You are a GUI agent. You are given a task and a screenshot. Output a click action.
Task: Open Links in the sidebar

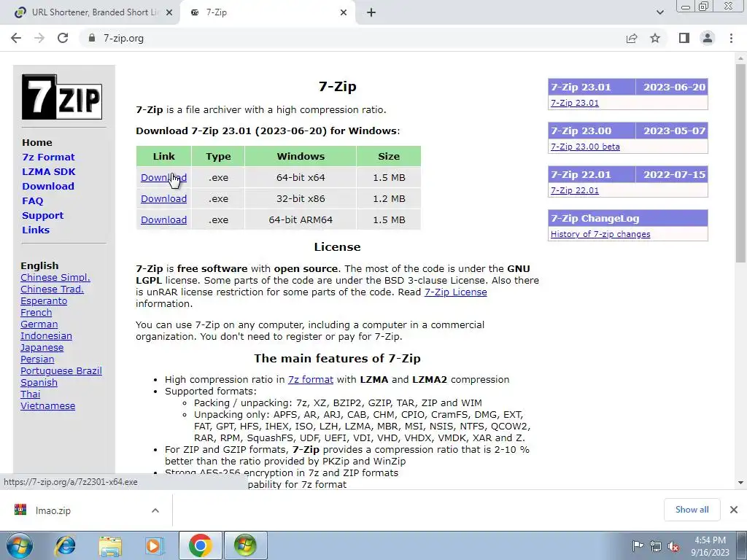[36, 230]
